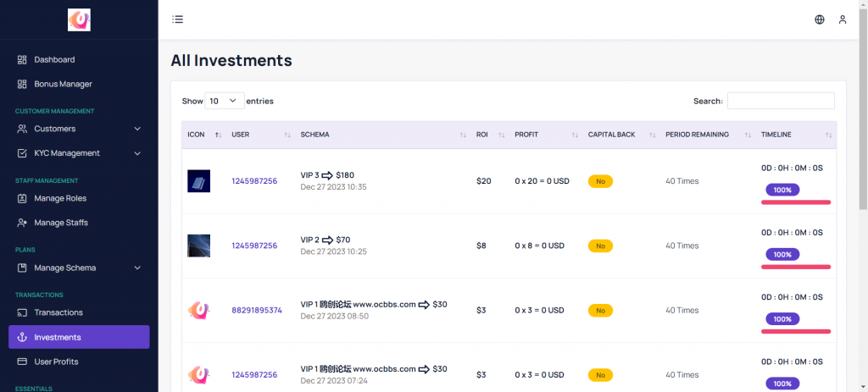This screenshot has height=392, width=868.
Task: Open user link 88291895374
Action: pos(257,310)
